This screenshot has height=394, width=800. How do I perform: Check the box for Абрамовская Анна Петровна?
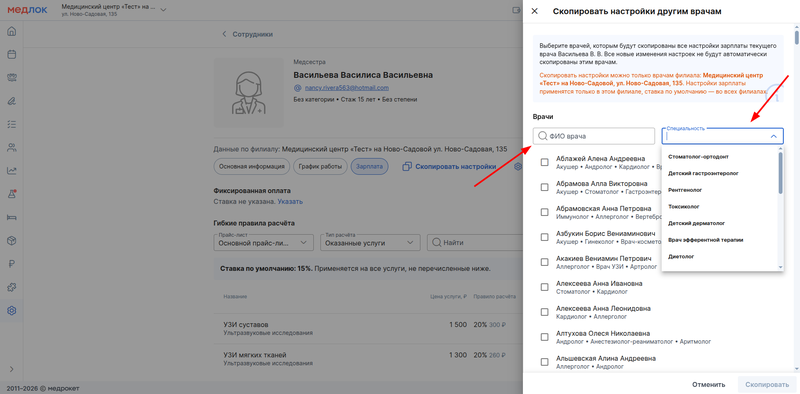click(545, 212)
